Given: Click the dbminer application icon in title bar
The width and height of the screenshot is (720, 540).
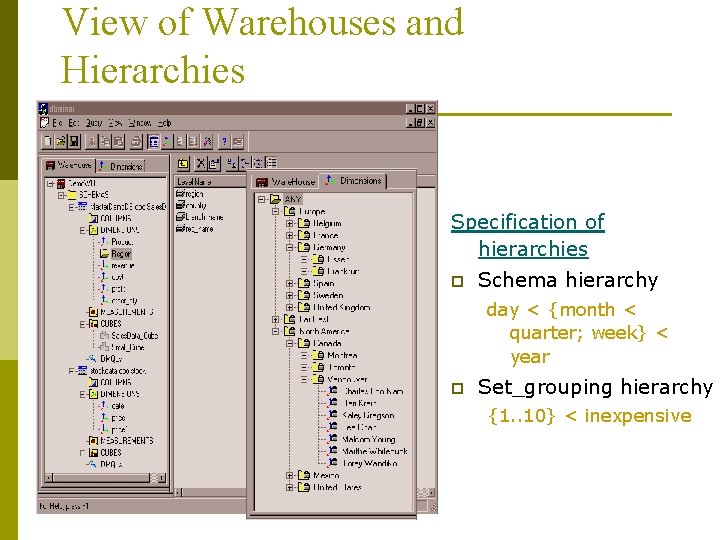Looking at the screenshot, I should 43,108.
